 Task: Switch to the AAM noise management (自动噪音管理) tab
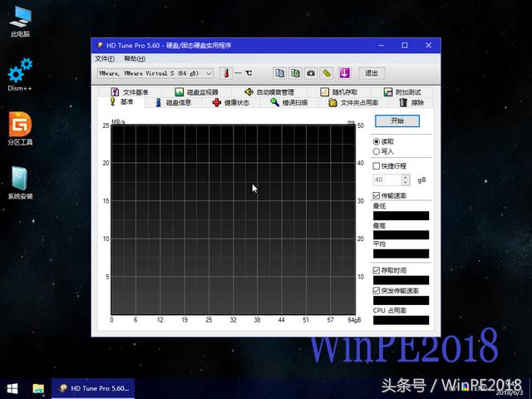(269, 92)
